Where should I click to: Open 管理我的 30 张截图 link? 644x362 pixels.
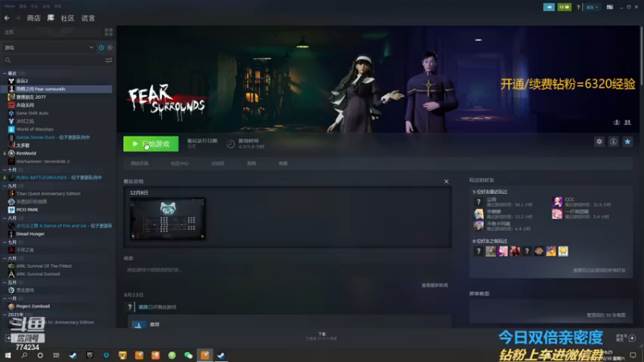606,315
